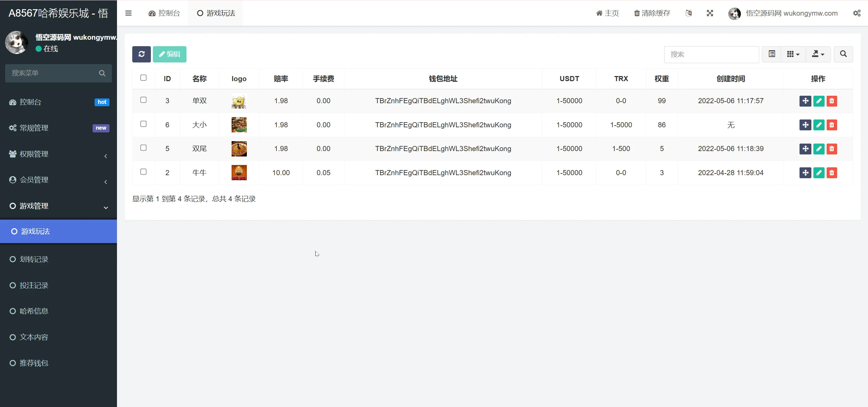Image resolution: width=868 pixels, height=407 pixels.
Task: Refresh the game play list
Action: (141, 54)
